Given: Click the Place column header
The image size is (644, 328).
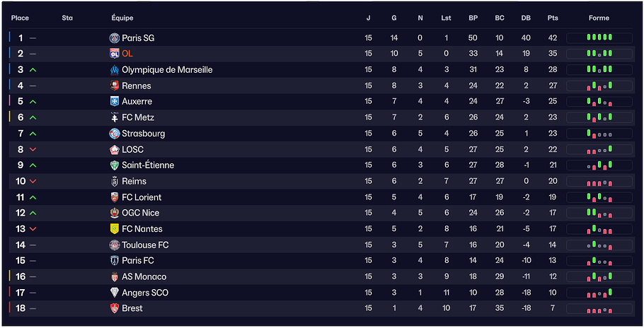Looking at the screenshot, I should (x=20, y=18).
